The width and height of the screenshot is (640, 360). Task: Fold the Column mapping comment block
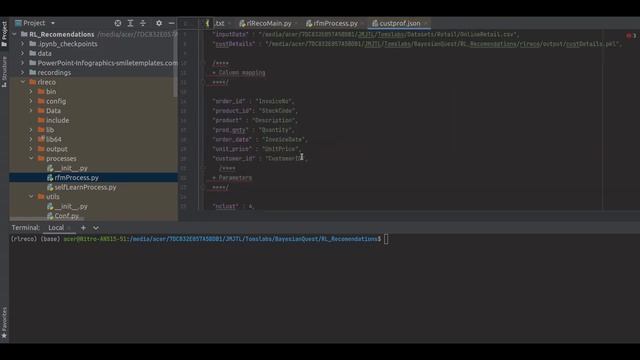click(203, 63)
